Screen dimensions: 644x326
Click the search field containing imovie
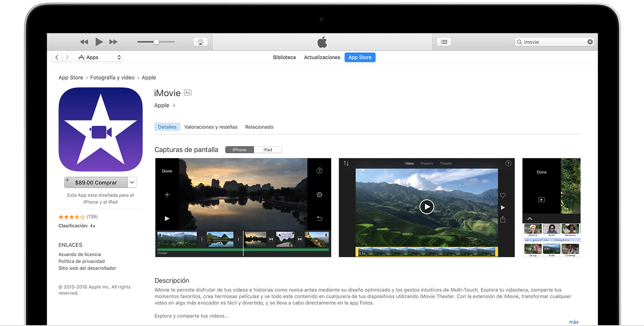pos(554,42)
